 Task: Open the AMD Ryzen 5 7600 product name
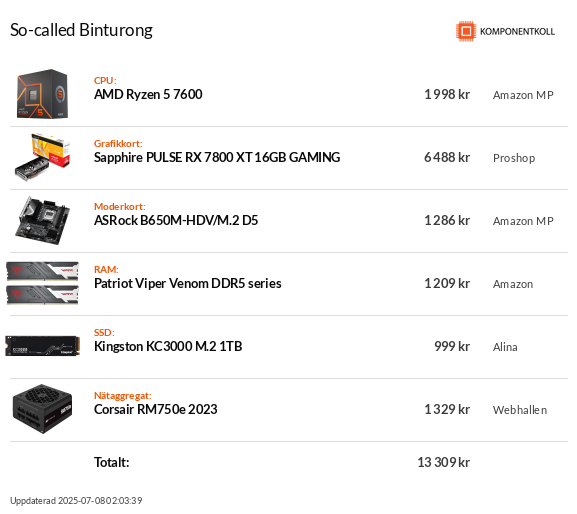tap(148, 94)
